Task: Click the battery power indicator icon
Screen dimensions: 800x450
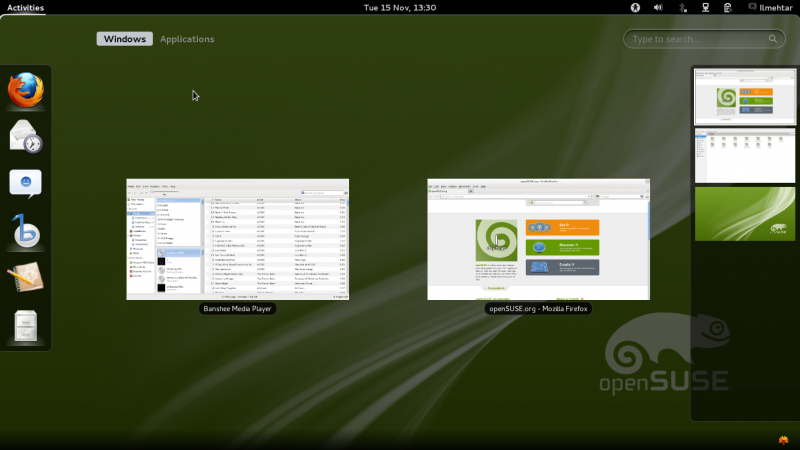Action: 729,7
